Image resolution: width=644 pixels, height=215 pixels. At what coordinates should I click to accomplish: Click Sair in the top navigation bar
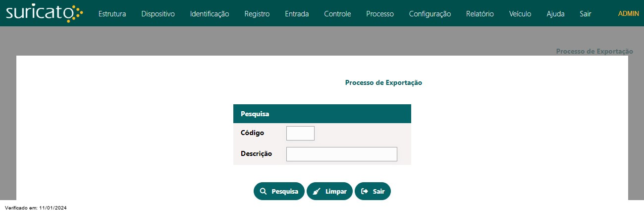[x=586, y=14]
